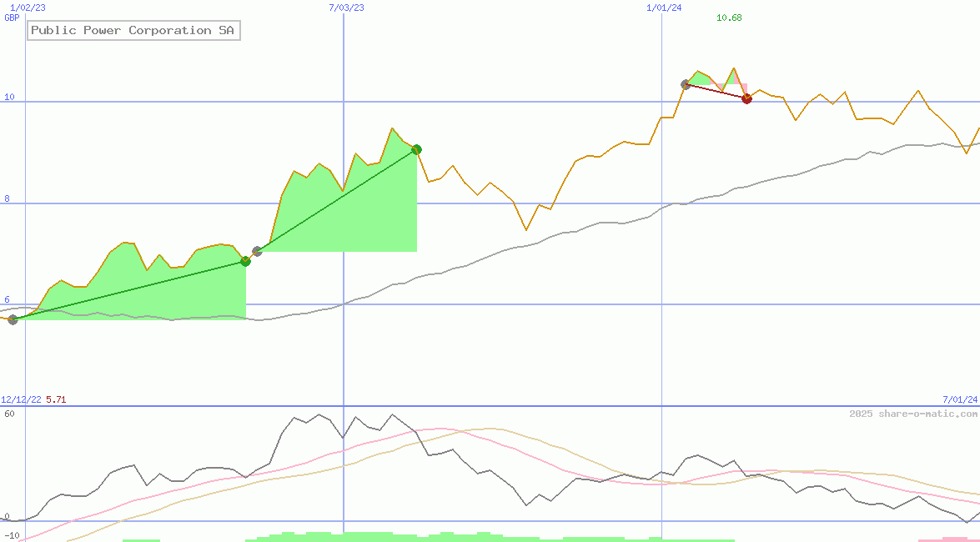980x542 pixels.
Task: Select the 1/01/24 date label
Action: coord(664,8)
